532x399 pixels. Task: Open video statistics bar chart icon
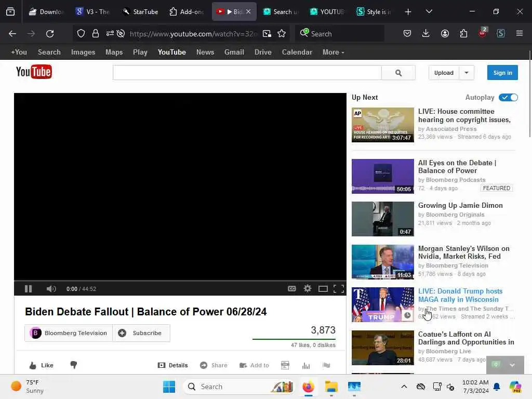click(x=306, y=365)
